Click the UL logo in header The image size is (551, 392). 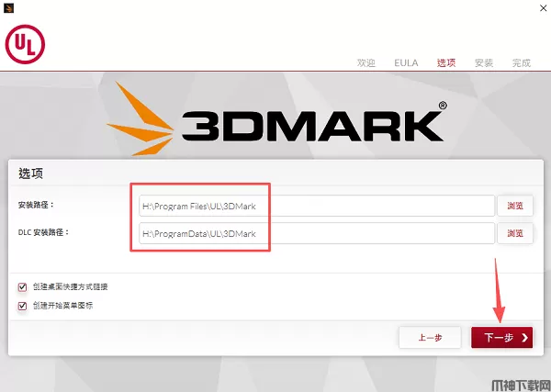tap(25, 44)
